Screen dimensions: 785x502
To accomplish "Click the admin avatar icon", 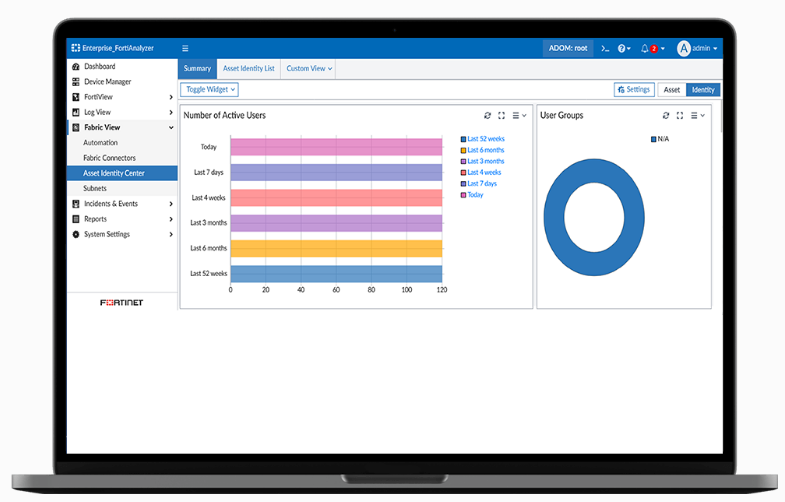I will click(x=684, y=49).
